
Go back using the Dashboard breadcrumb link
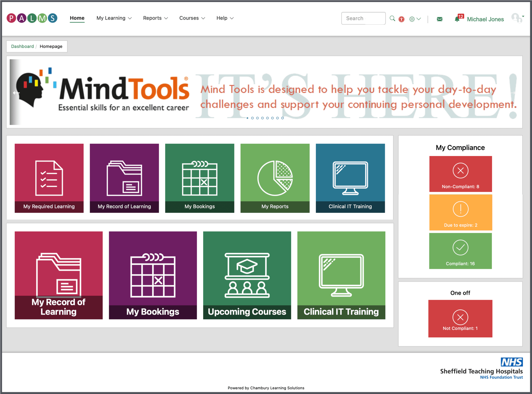coord(22,46)
